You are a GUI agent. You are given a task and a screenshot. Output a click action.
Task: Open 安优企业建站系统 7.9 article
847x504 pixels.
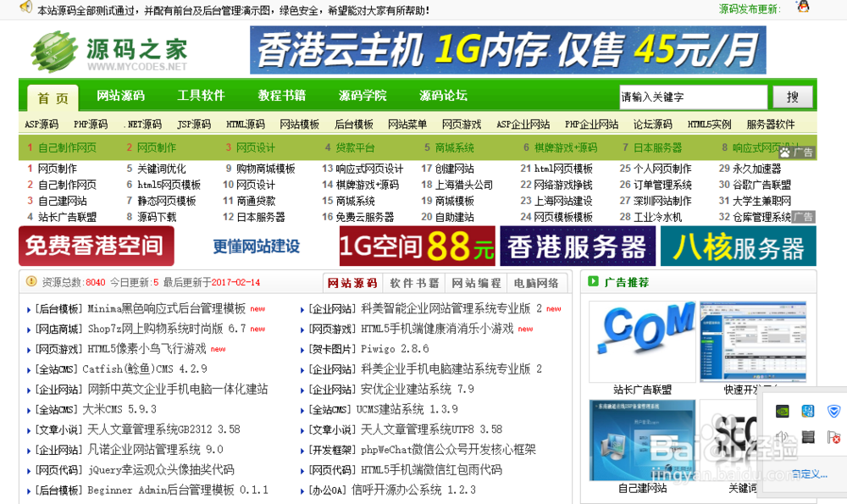click(417, 389)
